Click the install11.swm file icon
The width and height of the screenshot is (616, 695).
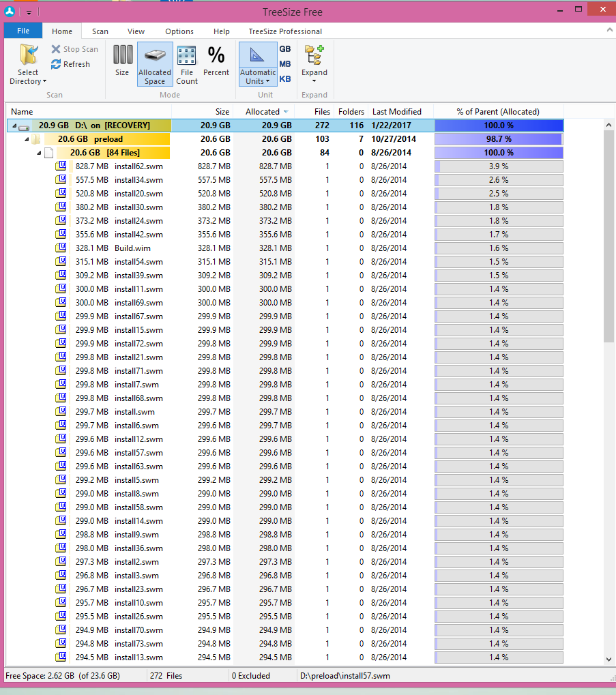(61, 289)
